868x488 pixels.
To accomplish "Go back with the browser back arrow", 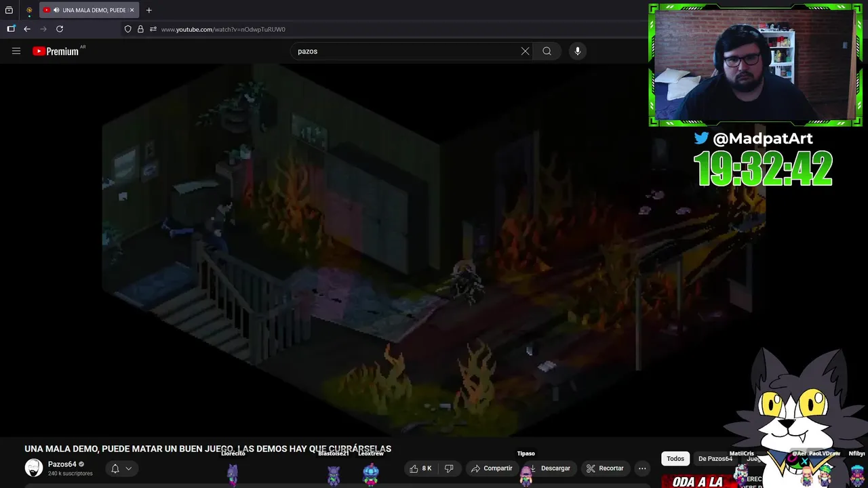I will [x=27, y=29].
